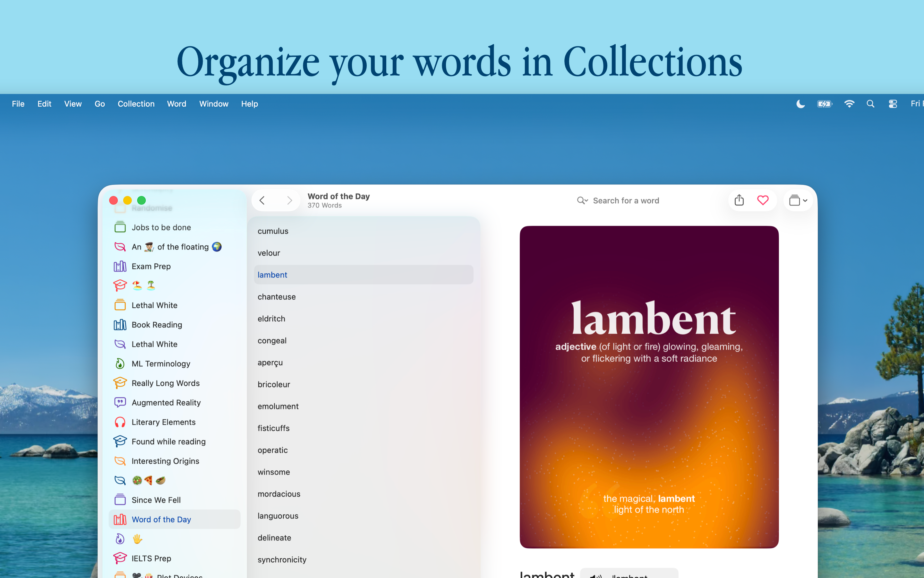Click the Jobs to be done collection icon
Viewport: 924px width, 578px height.
click(x=120, y=227)
